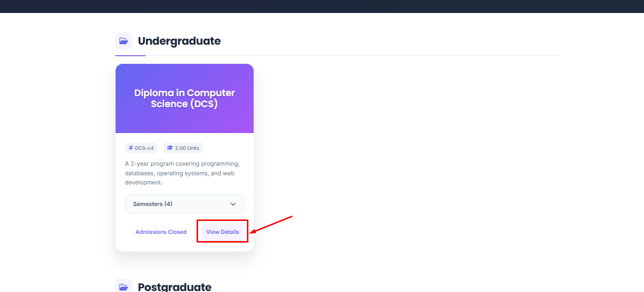The width and height of the screenshot is (644, 292).
Task: Click the DCS-c4 course code badge
Action: (x=141, y=148)
